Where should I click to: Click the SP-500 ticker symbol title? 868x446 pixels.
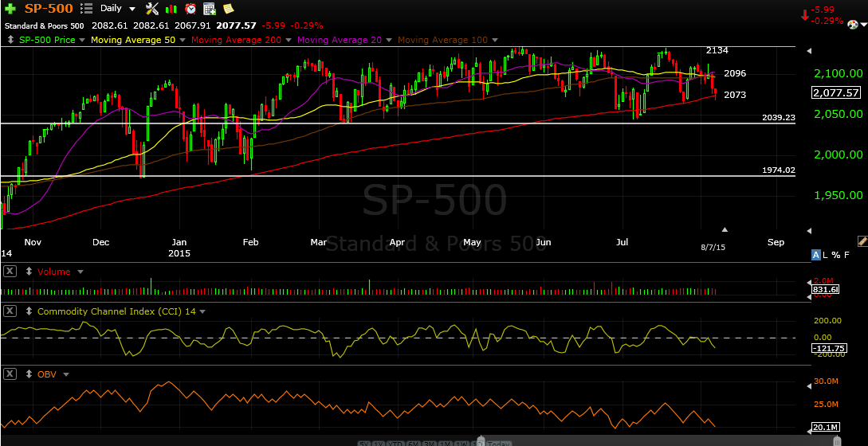[50, 8]
